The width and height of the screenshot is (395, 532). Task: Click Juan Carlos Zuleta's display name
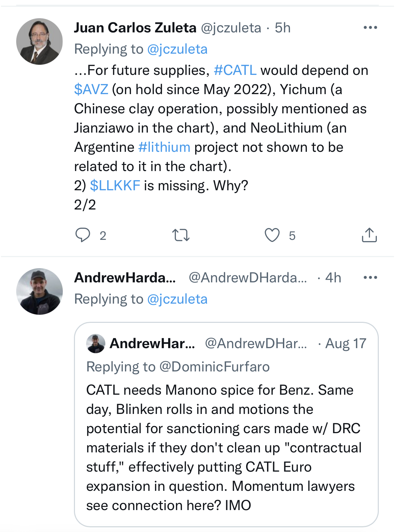[x=135, y=28]
